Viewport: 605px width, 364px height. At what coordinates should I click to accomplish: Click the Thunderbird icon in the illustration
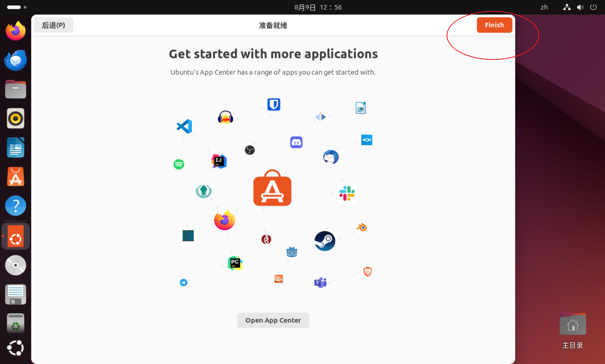click(x=331, y=157)
